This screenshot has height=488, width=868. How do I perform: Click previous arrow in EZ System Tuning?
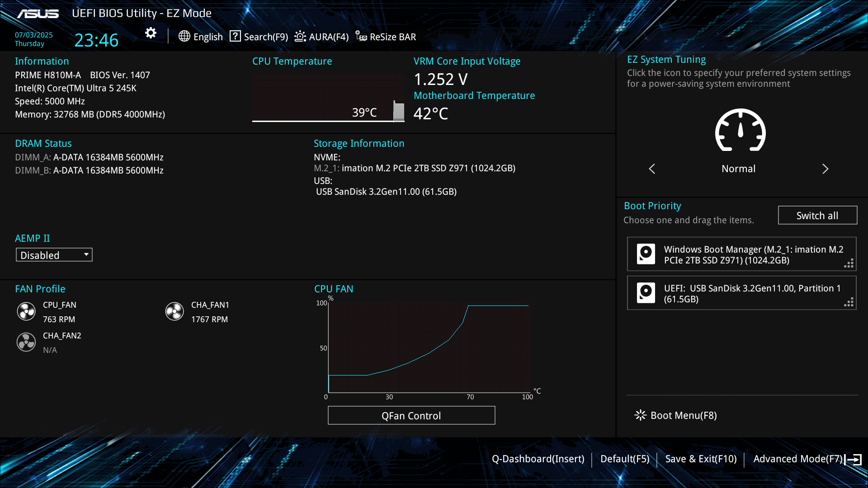tap(652, 169)
